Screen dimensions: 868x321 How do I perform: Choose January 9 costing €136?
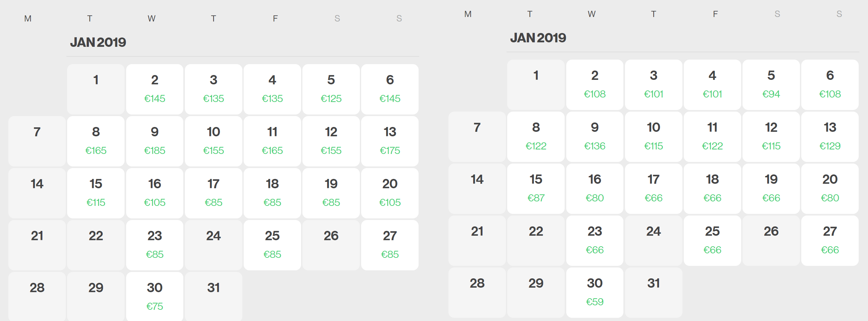tap(595, 136)
